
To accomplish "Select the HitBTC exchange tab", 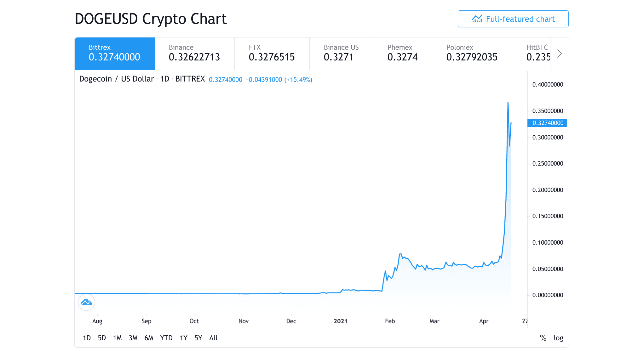I will tap(538, 54).
